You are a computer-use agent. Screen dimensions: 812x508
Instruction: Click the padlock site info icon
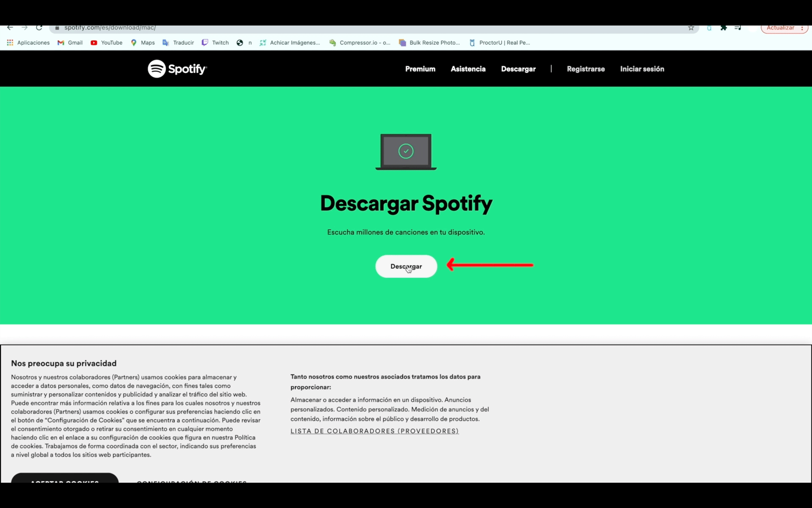pyautogui.click(x=57, y=28)
